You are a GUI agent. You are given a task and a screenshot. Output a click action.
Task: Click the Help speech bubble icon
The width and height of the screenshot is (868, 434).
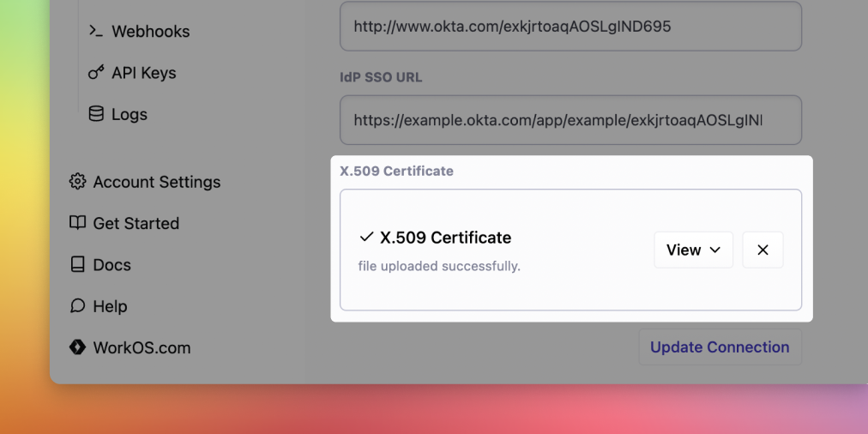(x=78, y=306)
